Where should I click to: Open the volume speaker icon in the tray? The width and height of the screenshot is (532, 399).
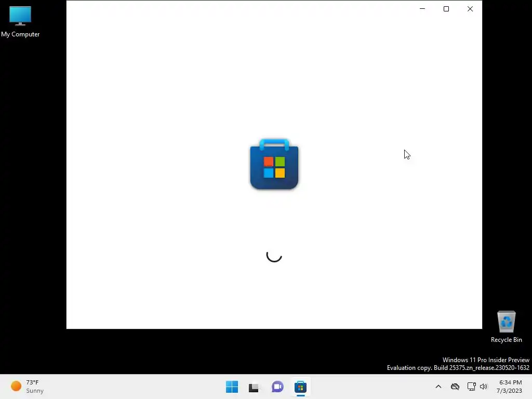(484, 387)
